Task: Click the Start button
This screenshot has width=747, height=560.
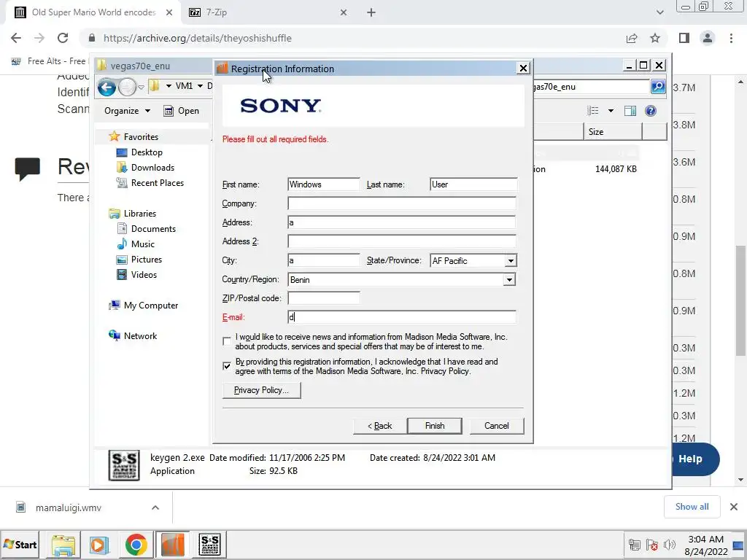Action: point(20,545)
